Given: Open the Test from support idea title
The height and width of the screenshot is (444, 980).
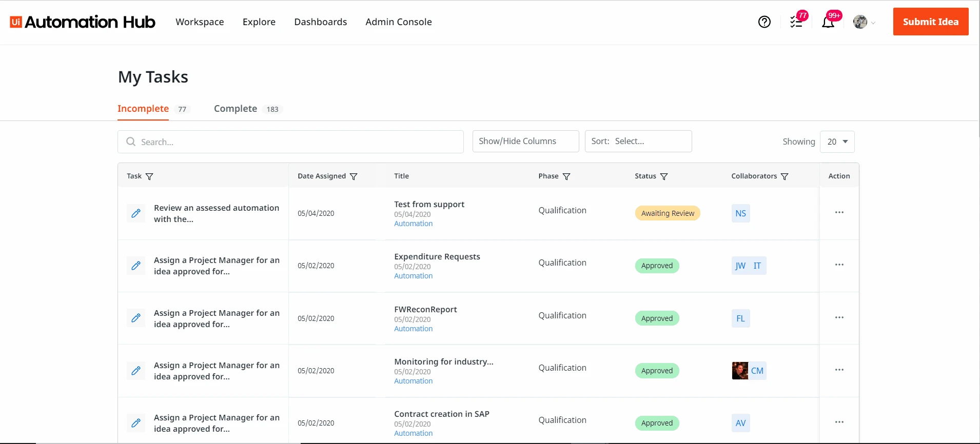Looking at the screenshot, I should tap(429, 204).
